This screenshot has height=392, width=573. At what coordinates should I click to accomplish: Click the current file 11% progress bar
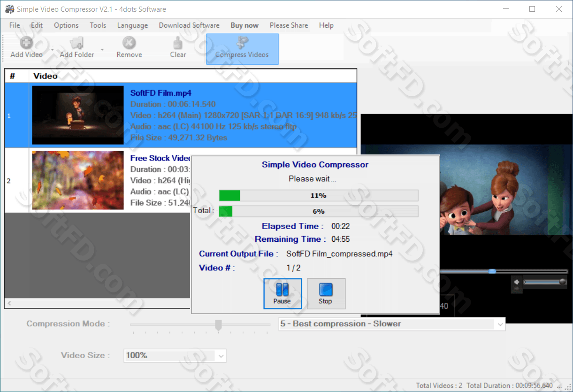pyautogui.click(x=319, y=196)
